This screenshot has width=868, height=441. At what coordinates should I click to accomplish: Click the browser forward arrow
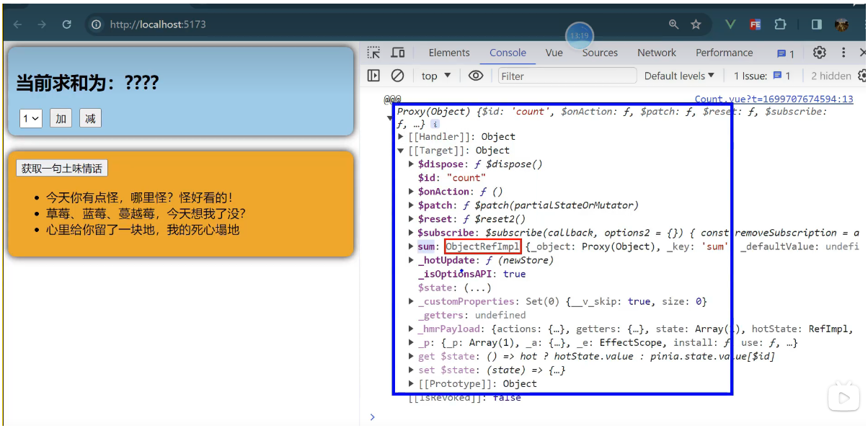point(42,24)
